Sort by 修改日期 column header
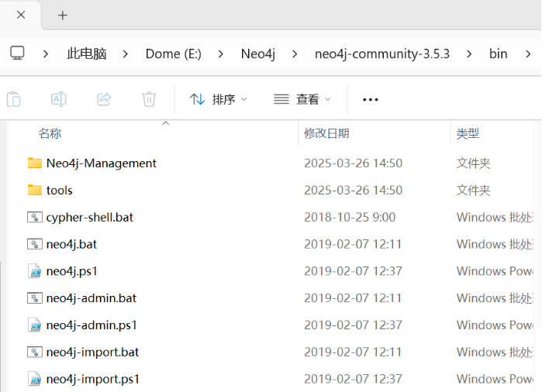Viewport: 549px width, 392px height. tap(326, 133)
